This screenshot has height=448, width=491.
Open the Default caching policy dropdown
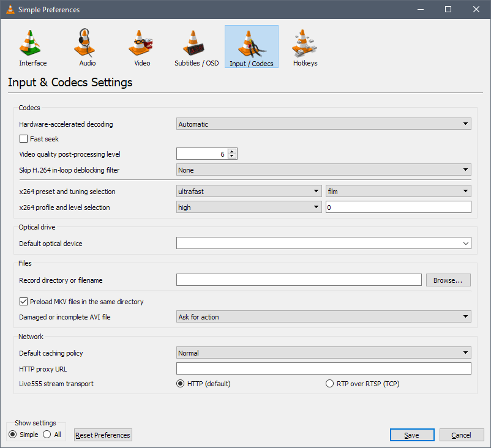[323, 353]
